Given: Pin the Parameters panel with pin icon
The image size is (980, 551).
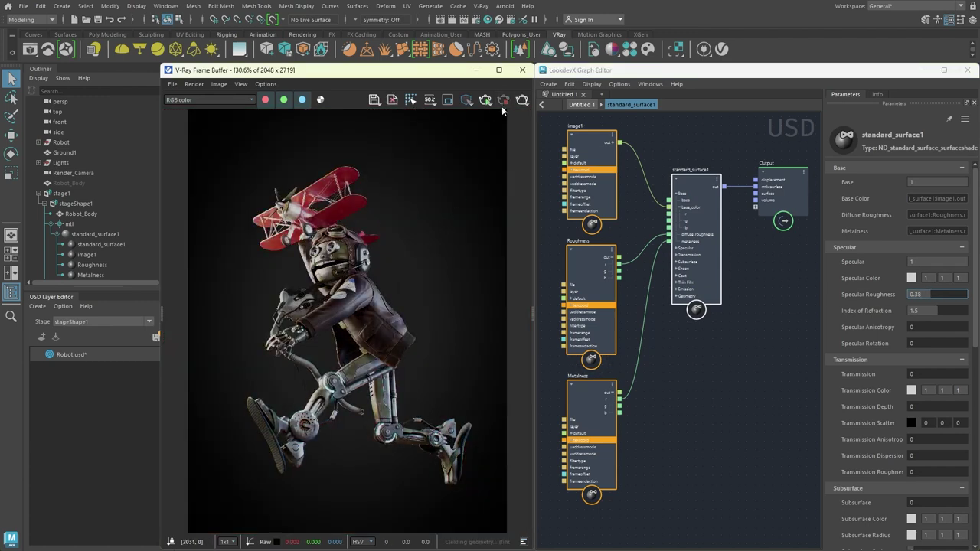Looking at the screenshot, I should click(x=949, y=119).
